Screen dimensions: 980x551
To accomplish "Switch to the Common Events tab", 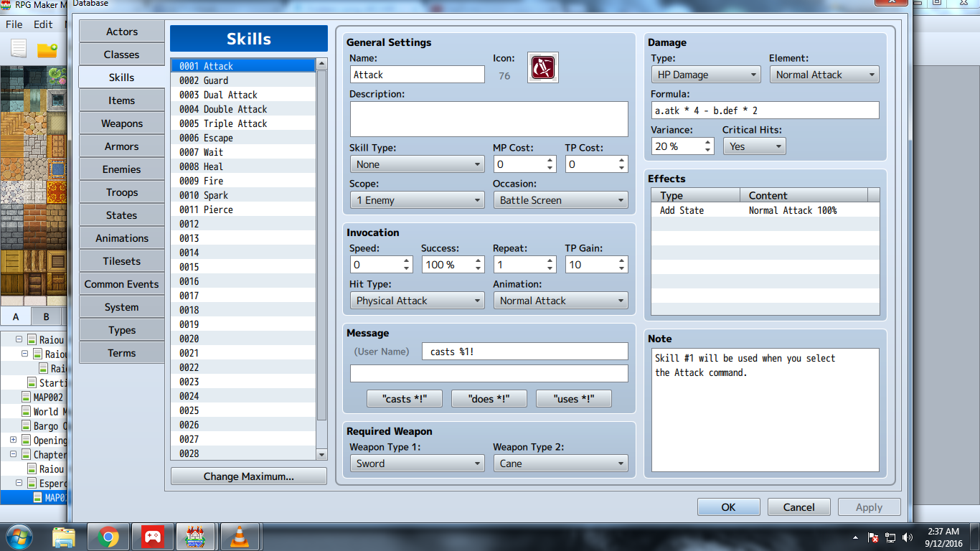I will click(x=122, y=284).
